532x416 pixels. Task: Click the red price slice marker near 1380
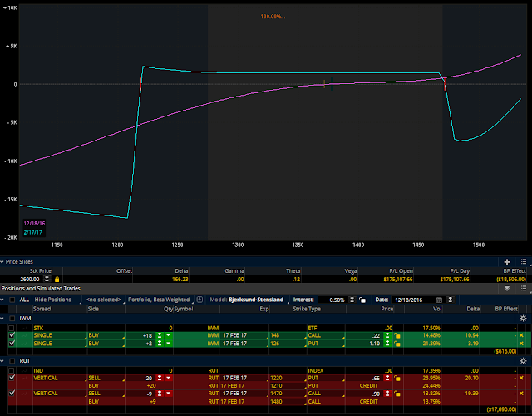[332, 84]
